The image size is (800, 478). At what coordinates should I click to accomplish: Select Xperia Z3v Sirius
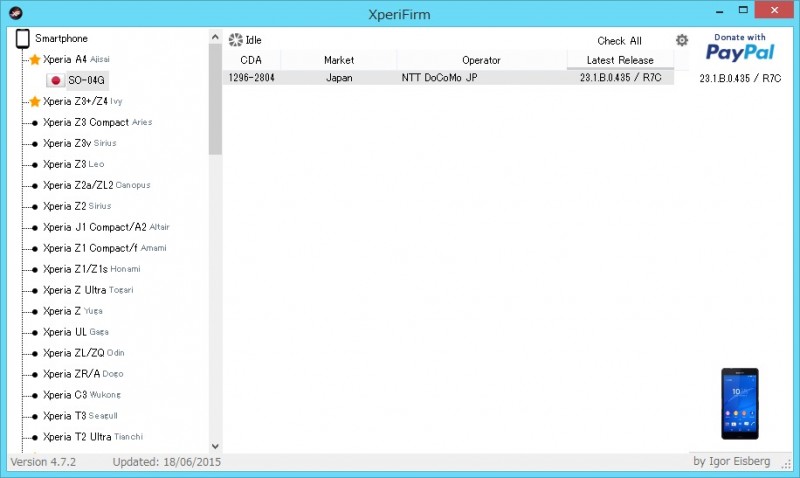(x=80, y=143)
